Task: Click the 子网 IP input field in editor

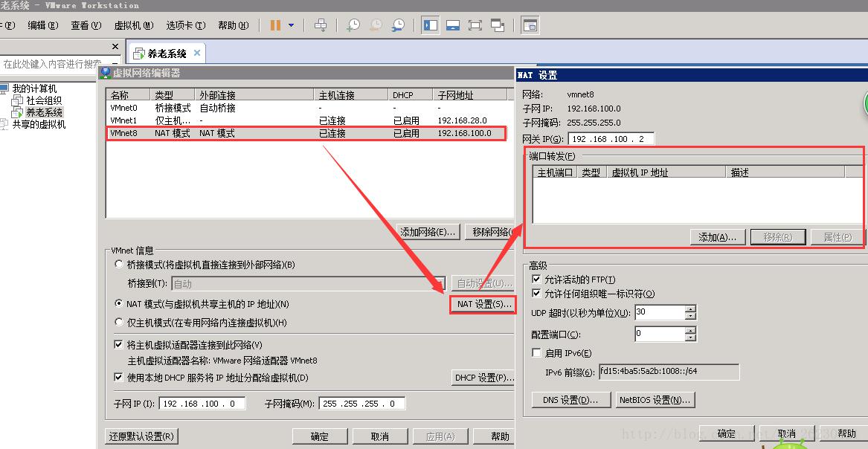Action: (x=202, y=404)
